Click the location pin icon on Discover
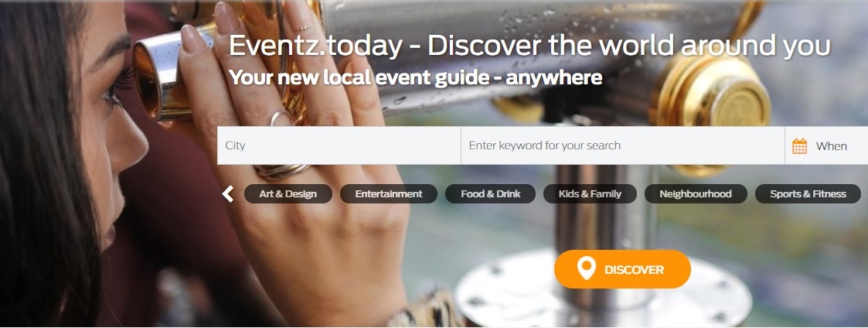This screenshot has width=868, height=328. point(586,268)
